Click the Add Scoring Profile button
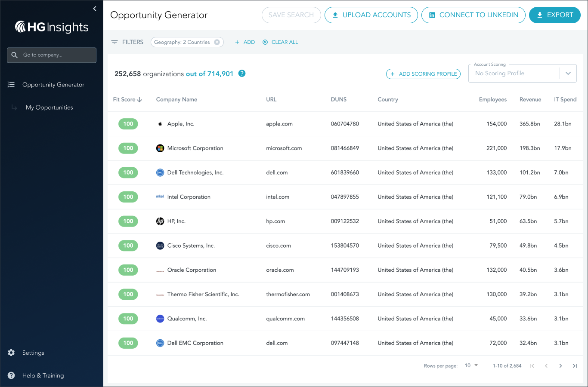588x387 pixels. pyautogui.click(x=423, y=74)
